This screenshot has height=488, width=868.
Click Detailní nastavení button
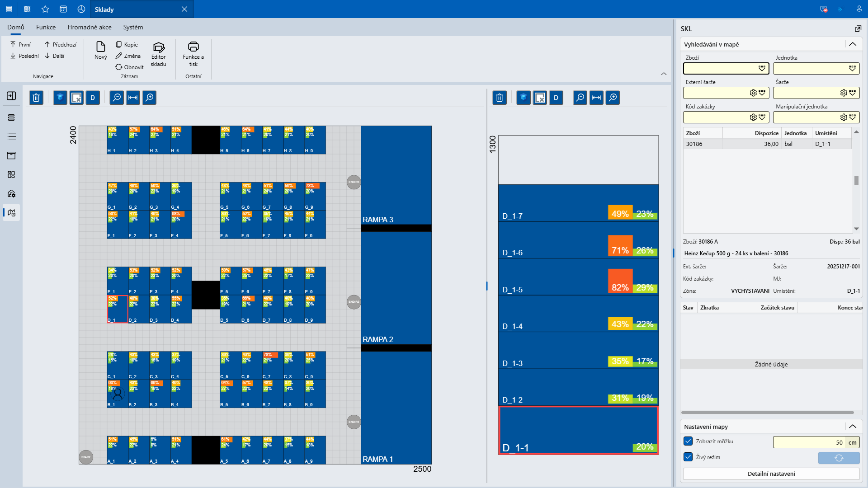pyautogui.click(x=771, y=474)
